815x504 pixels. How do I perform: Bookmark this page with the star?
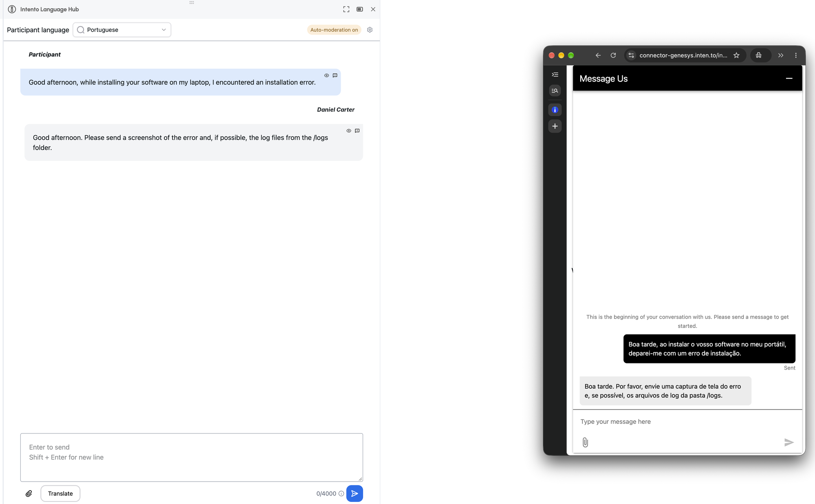tap(736, 55)
